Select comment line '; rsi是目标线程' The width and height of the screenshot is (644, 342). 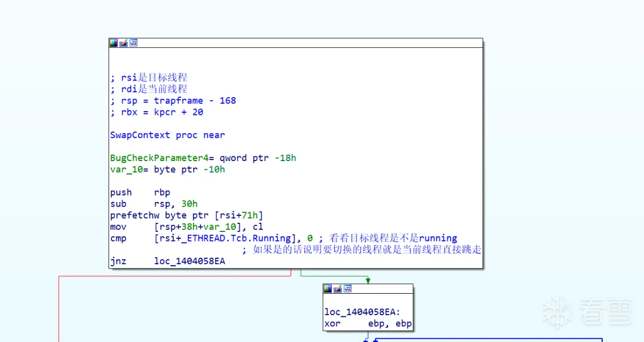149,77
